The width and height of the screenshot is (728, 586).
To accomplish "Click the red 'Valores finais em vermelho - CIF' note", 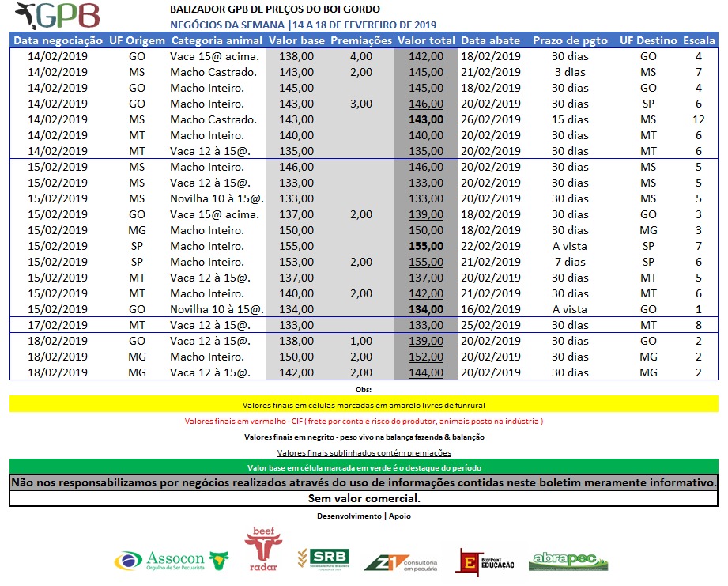I will (364, 422).
